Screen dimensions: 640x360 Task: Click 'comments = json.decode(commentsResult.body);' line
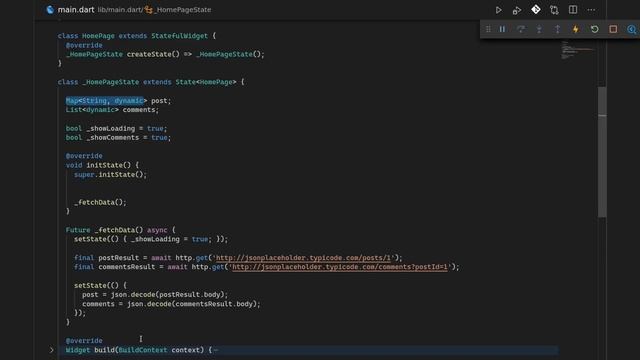point(171,304)
